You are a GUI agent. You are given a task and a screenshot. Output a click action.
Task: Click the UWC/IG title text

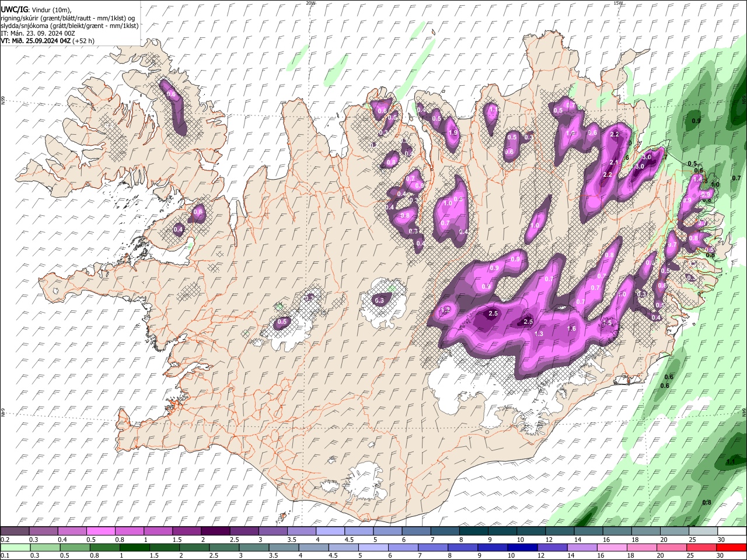click(x=13, y=10)
